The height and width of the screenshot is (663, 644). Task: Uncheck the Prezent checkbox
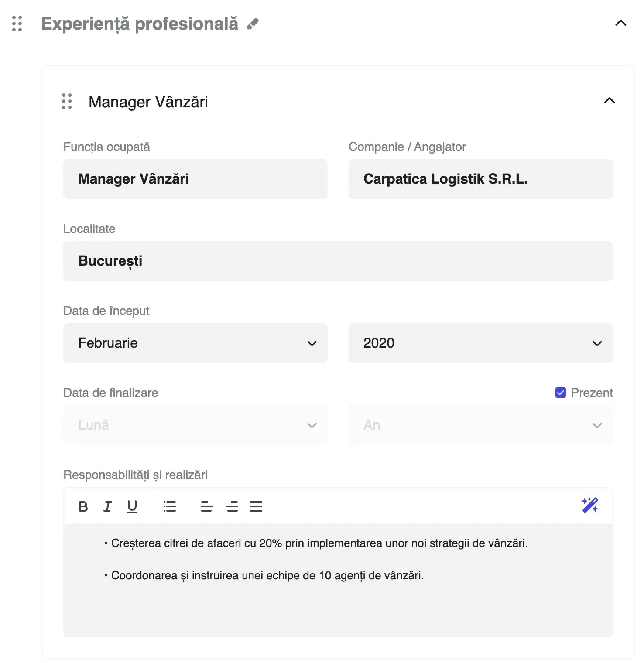560,393
